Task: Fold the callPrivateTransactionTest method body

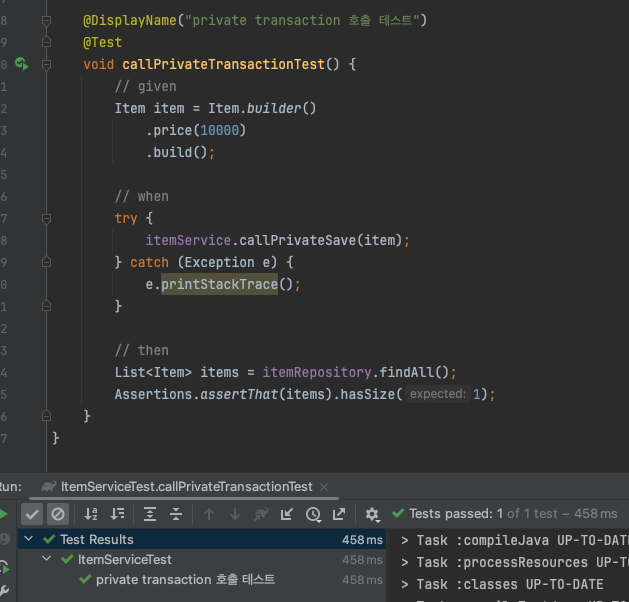Action: (x=46, y=64)
